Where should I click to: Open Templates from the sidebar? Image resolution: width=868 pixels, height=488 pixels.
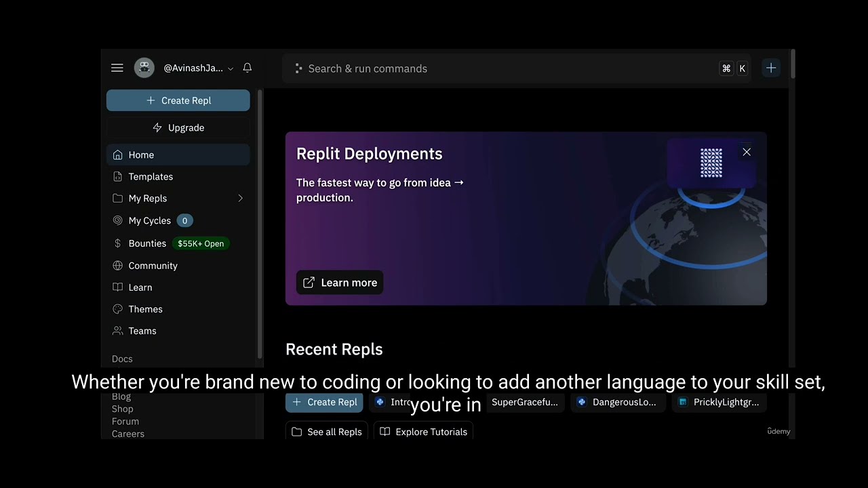[178, 176]
